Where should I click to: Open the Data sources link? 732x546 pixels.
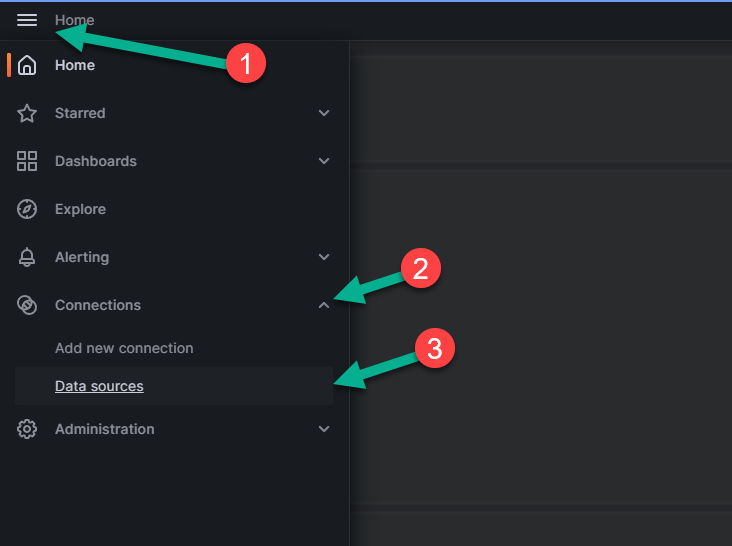pos(99,386)
